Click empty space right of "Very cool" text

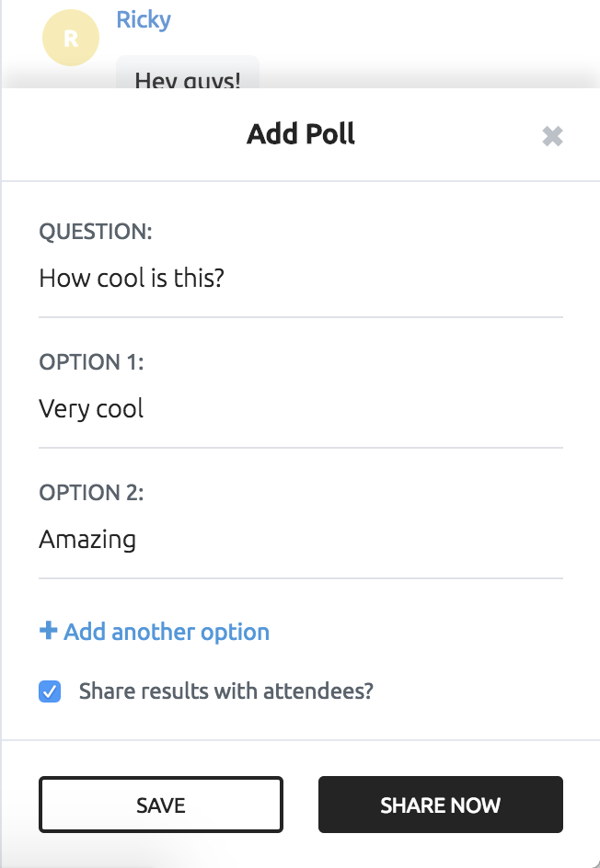[x=354, y=408]
